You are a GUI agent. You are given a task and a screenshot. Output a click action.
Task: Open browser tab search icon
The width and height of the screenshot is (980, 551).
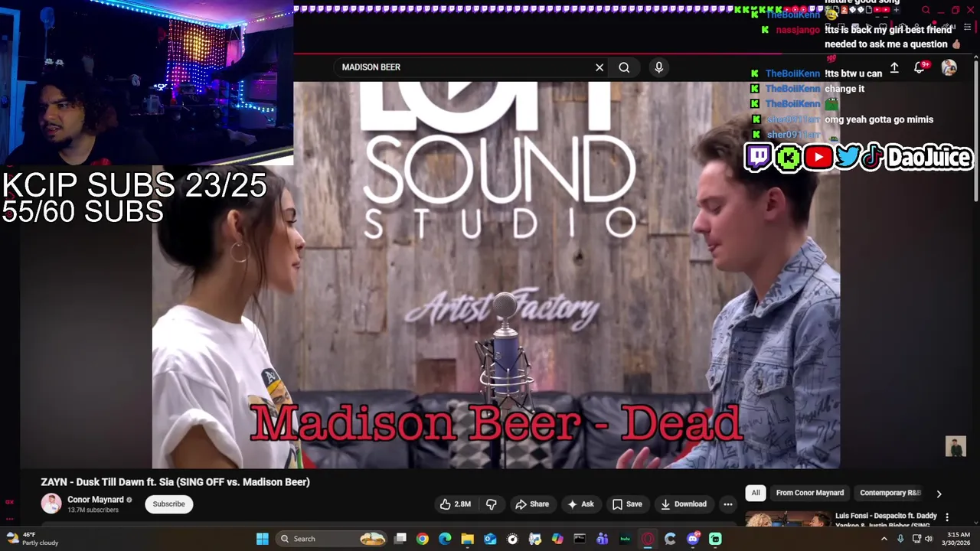926,10
